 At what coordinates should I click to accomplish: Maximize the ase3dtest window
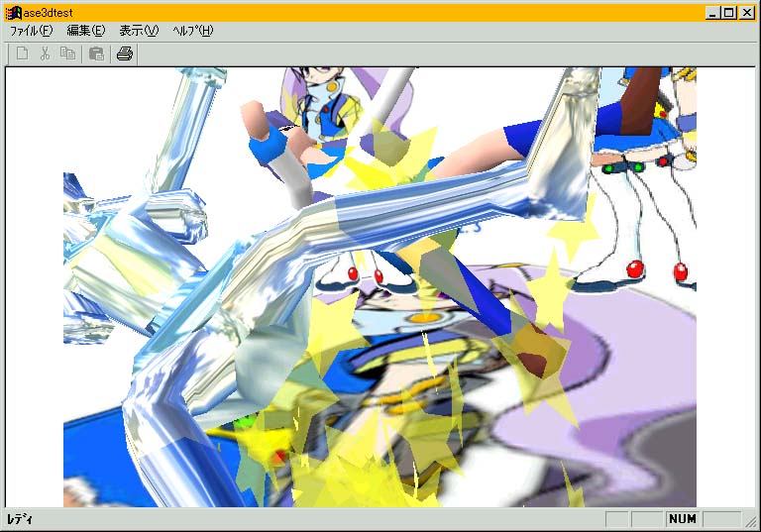[x=729, y=13]
